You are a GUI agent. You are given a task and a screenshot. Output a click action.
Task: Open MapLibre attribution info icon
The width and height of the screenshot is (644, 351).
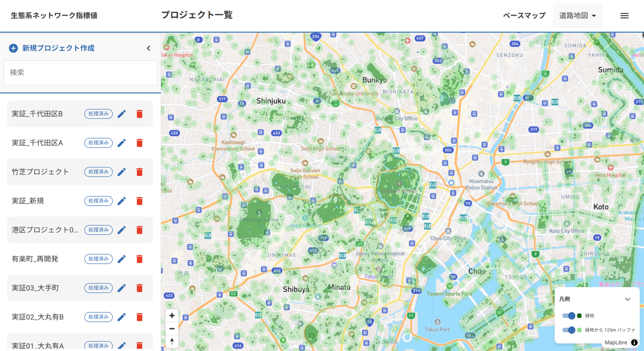tap(634, 342)
